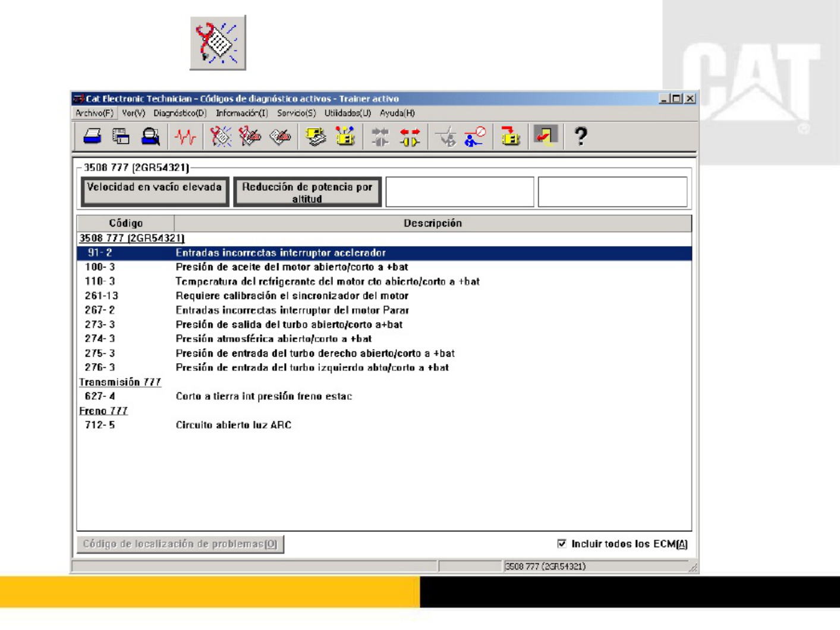Click 'Reducción de potencia por altitud' status button

(x=307, y=192)
